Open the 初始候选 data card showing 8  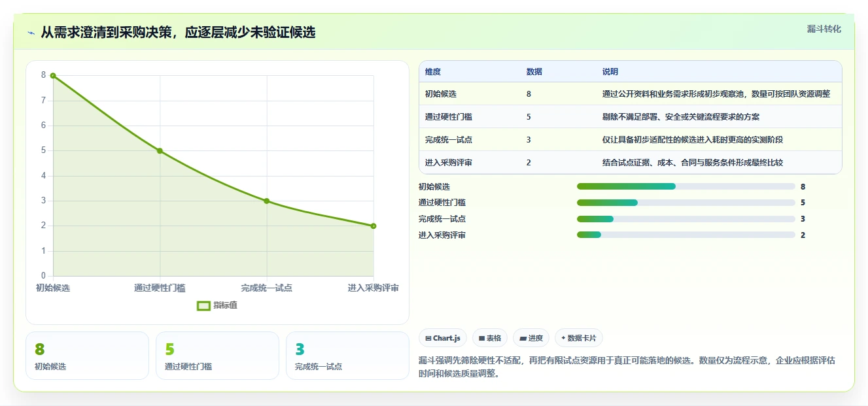coord(87,356)
